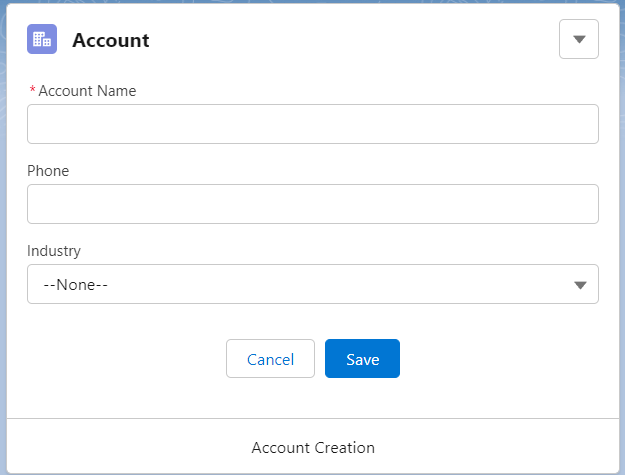Image resolution: width=625 pixels, height=475 pixels.
Task: Click inside the Phone input box
Action: click(312, 204)
